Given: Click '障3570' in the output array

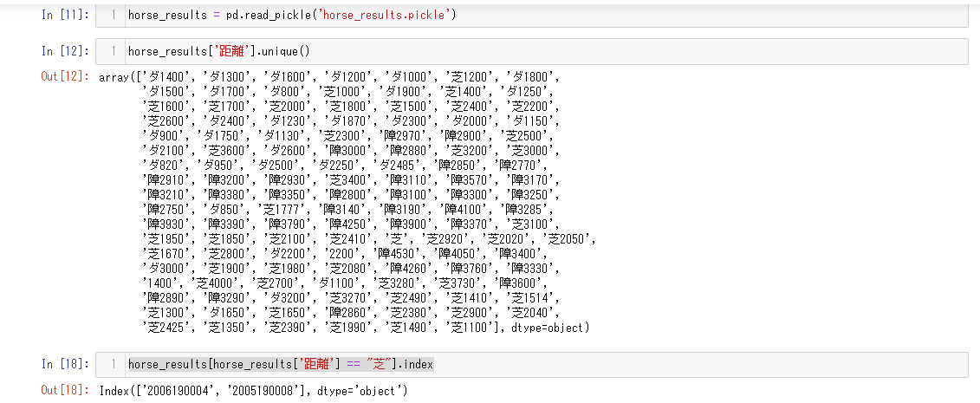Looking at the screenshot, I should tap(470, 180).
